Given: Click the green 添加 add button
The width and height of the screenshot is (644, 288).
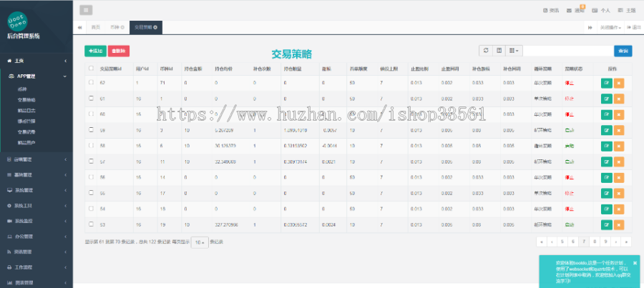Looking at the screenshot, I should click(x=95, y=51).
